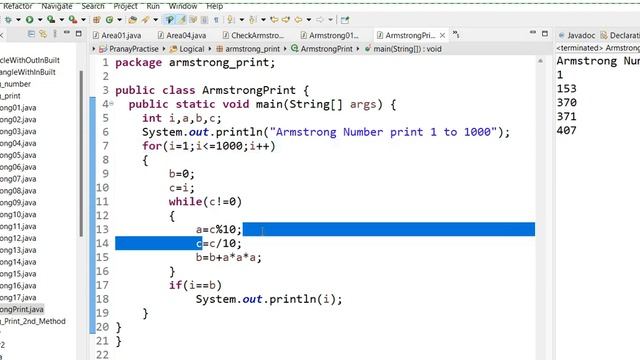Maximize the editor area
Viewport: 640px width, 360px height.
coord(545,33)
